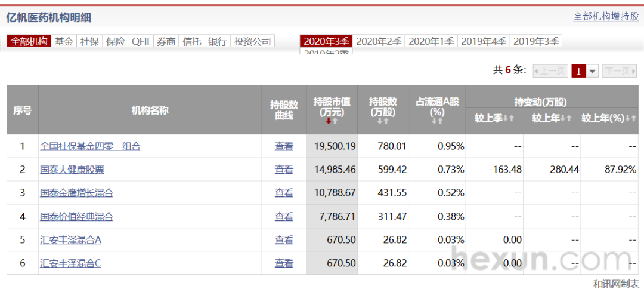Click 查看 for 国泰大健康股票 row
Image resolution: width=644 pixels, height=292 pixels.
click(x=284, y=170)
